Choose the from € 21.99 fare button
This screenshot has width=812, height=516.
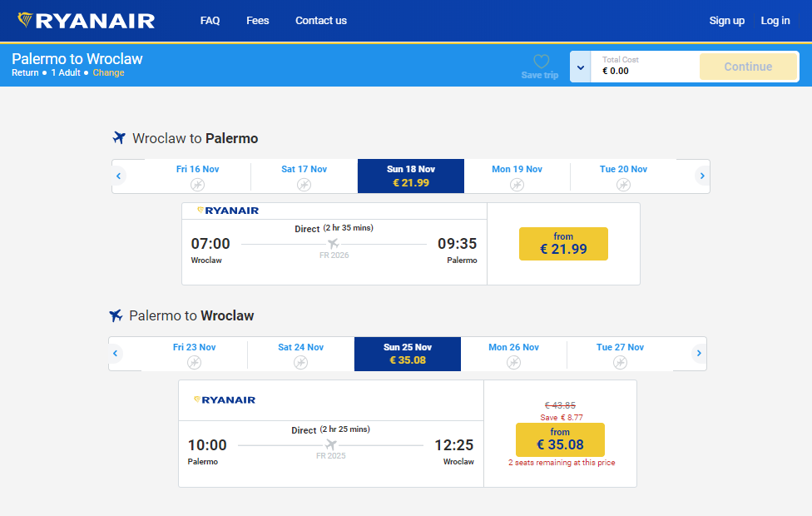coord(563,244)
